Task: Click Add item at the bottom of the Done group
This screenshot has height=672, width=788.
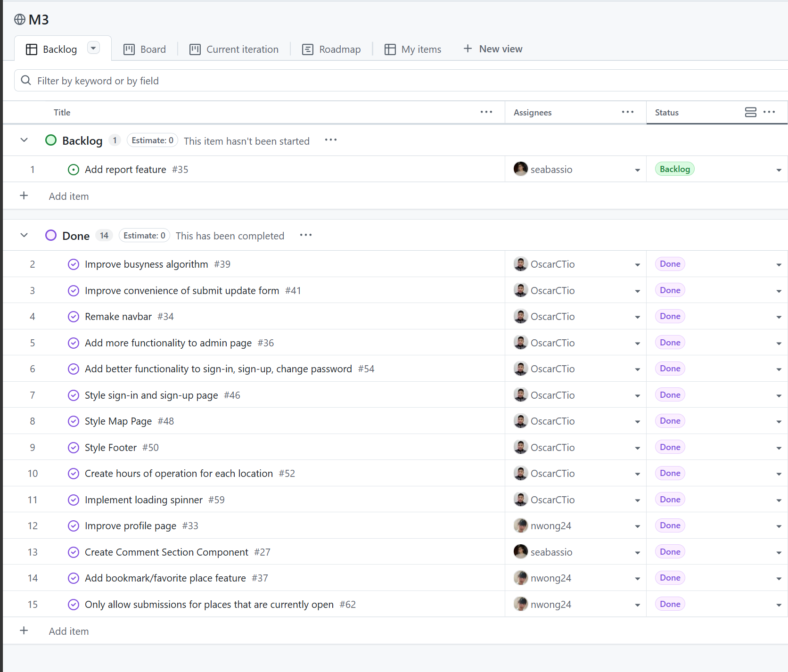Action: (69, 631)
